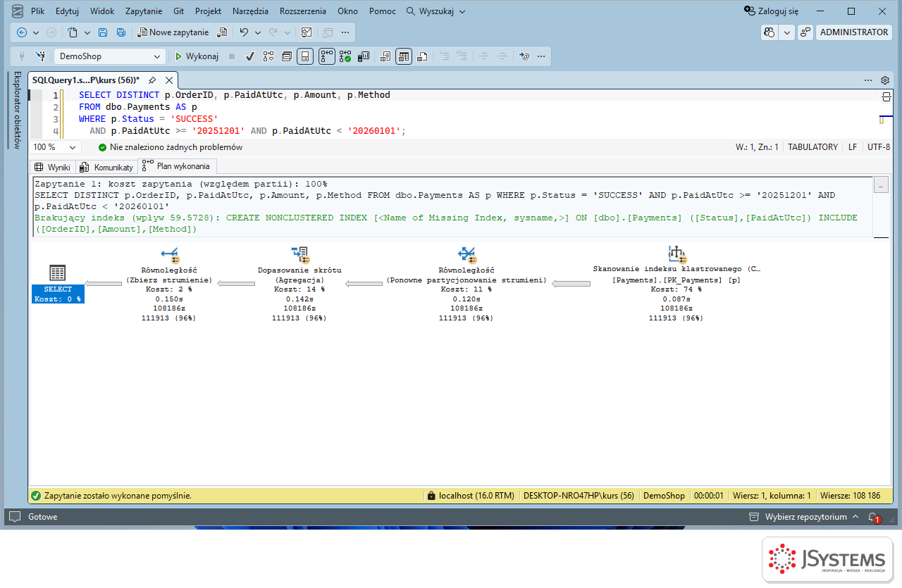
Task: Open the DemoShop database dropdown
Action: (x=110, y=56)
